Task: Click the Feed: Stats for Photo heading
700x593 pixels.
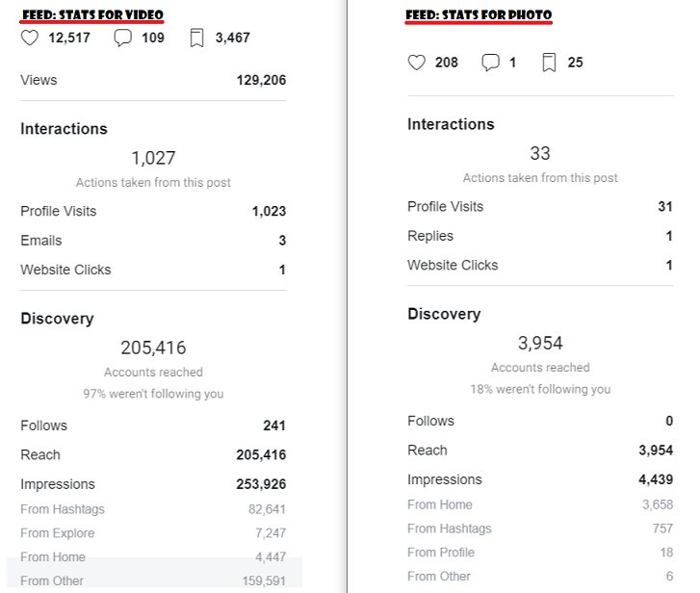Action: pyautogui.click(x=479, y=16)
